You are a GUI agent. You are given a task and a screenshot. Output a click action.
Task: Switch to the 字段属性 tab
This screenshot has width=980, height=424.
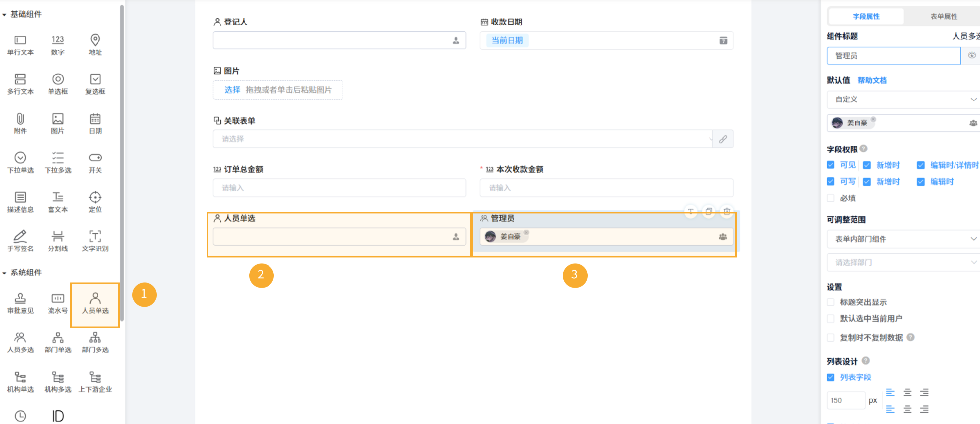(866, 16)
